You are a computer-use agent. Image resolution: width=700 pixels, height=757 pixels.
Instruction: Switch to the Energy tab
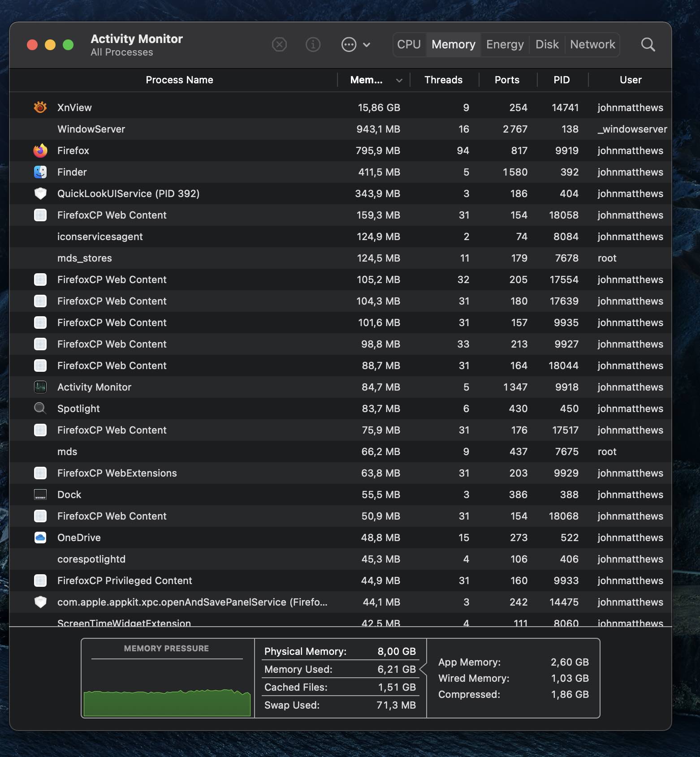505,45
